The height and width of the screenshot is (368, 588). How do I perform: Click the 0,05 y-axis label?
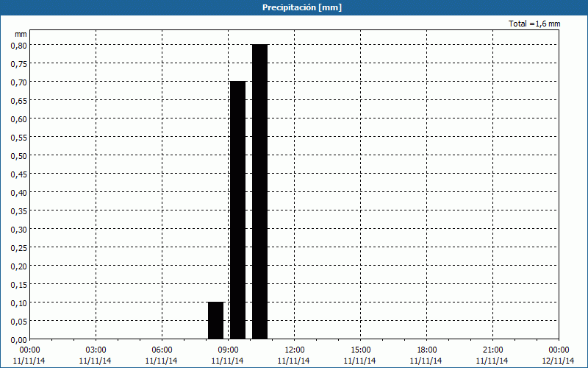(19, 321)
